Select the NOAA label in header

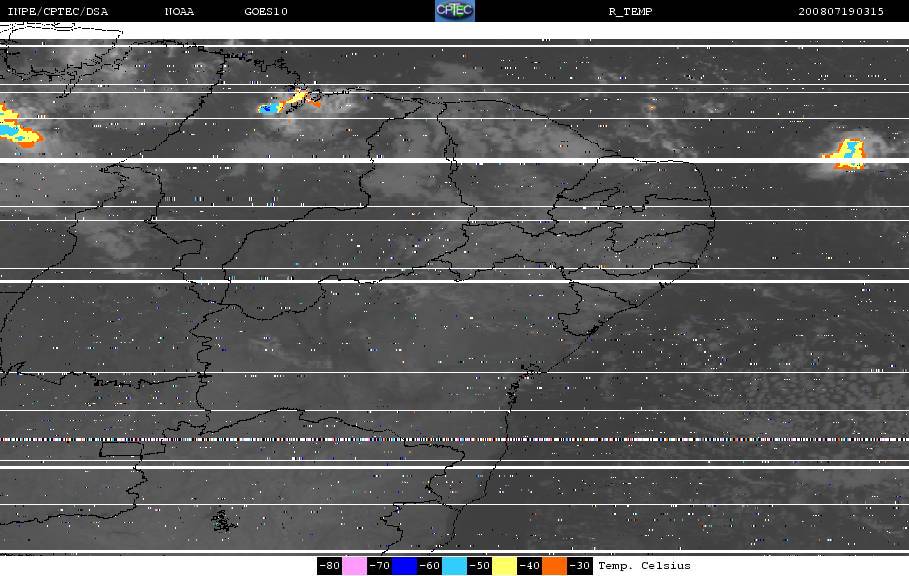(x=179, y=12)
